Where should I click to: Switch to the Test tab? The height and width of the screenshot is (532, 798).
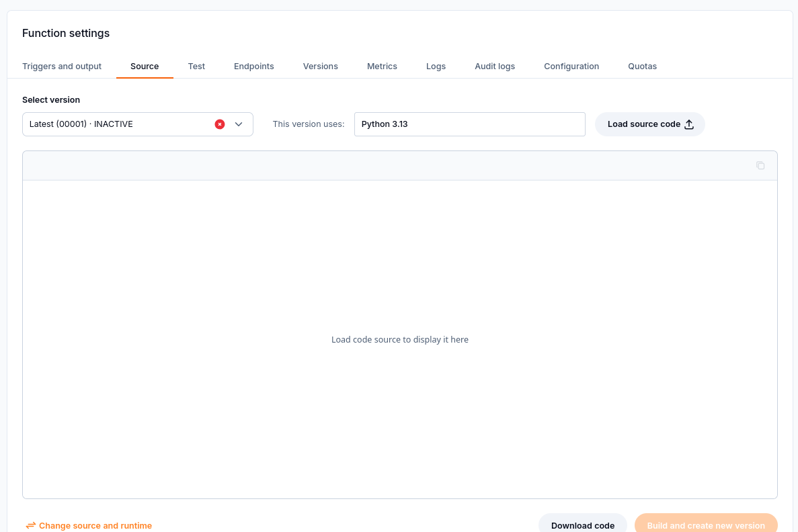coord(196,66)
